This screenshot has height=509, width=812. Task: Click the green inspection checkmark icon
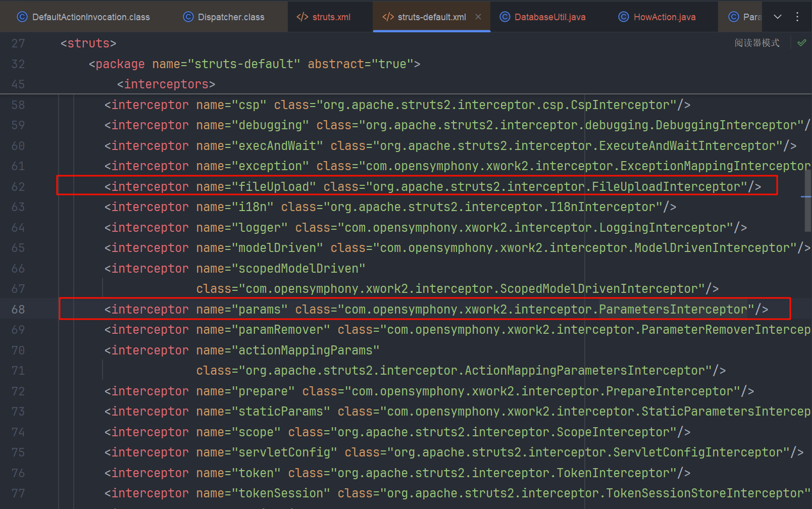(801, 43)
